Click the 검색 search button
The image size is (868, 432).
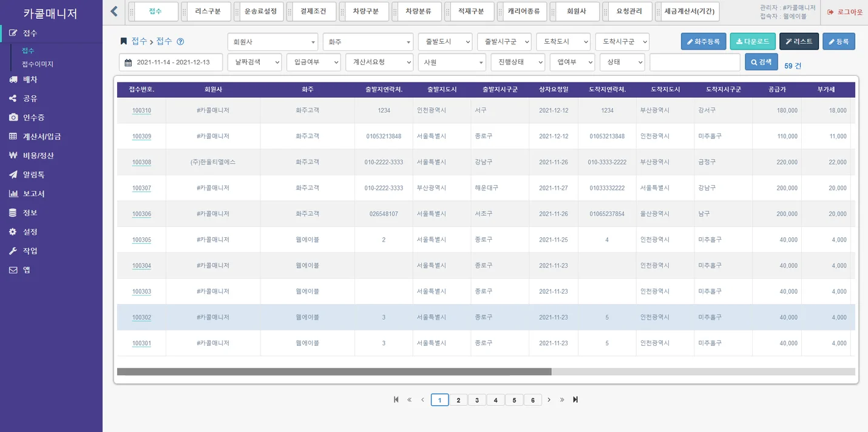761,62
